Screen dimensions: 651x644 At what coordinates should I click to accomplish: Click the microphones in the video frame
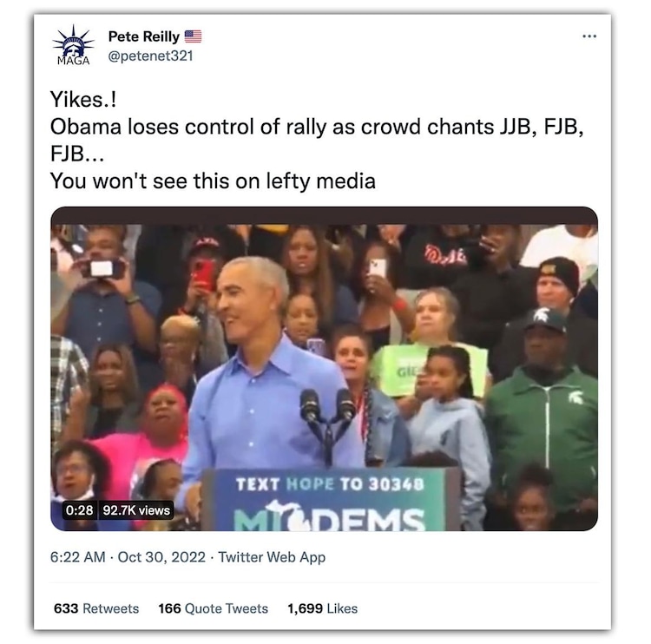327,406
